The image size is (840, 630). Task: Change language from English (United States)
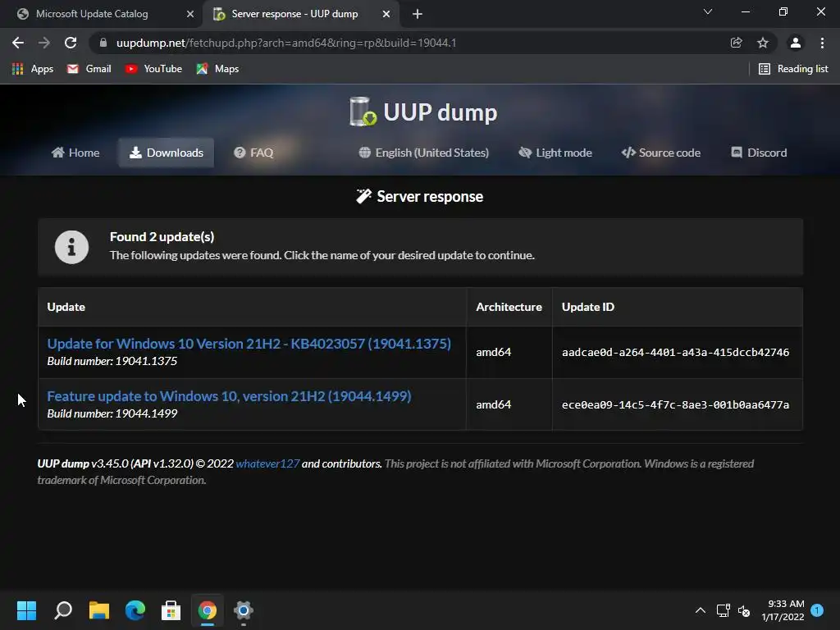tap(423, 153)
